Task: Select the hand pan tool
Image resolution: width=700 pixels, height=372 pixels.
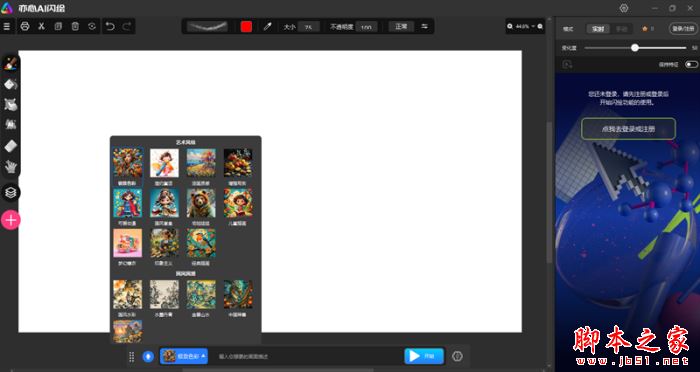Action: point(10,167)
